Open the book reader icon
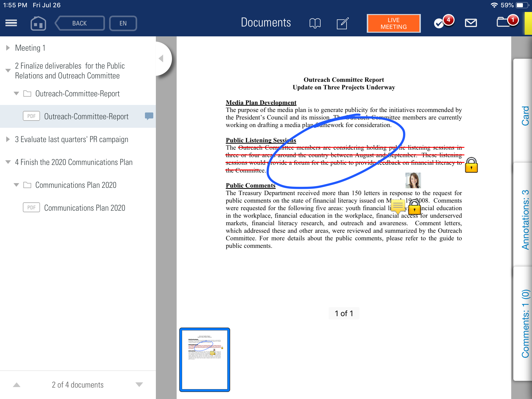Viewport: 532px width, 399px height. click(315, 23)
